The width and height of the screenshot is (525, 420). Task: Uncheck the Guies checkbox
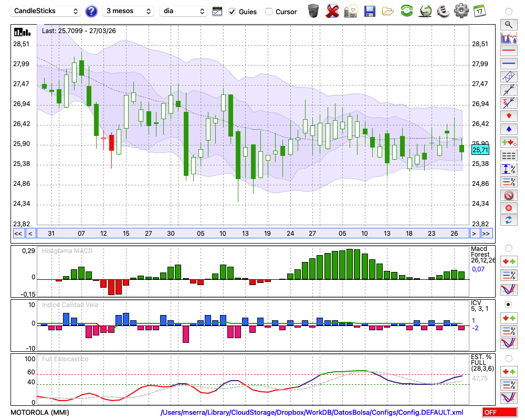[232, 12]
